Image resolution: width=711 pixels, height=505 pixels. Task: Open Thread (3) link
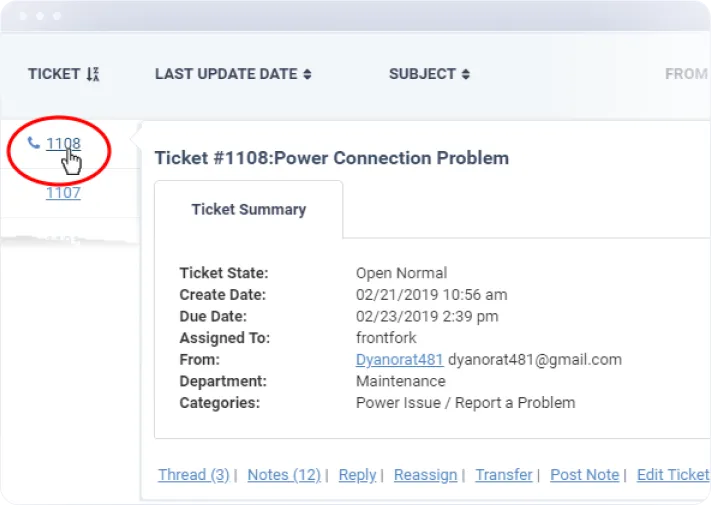click(x=194, y=475)
